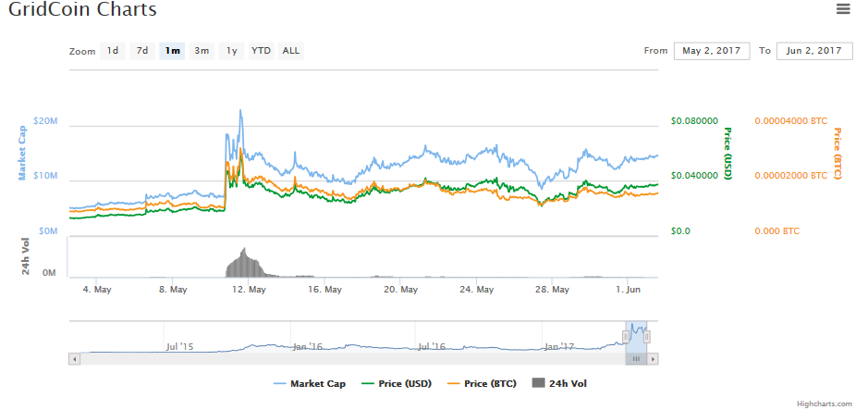Click the 24h volume spike bars

pos(246,264)
